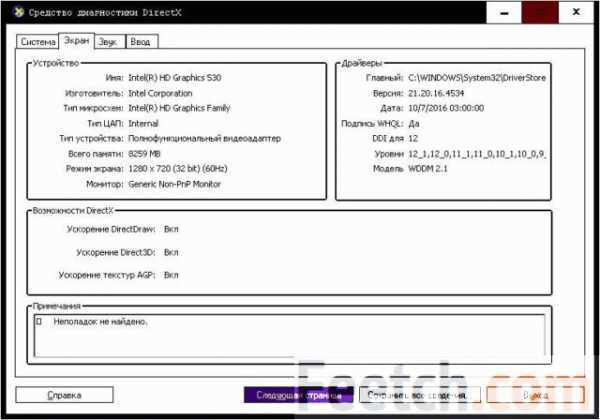Click the Internal DAC type value
Screen dimensions: 600x420
pos(143,124)
